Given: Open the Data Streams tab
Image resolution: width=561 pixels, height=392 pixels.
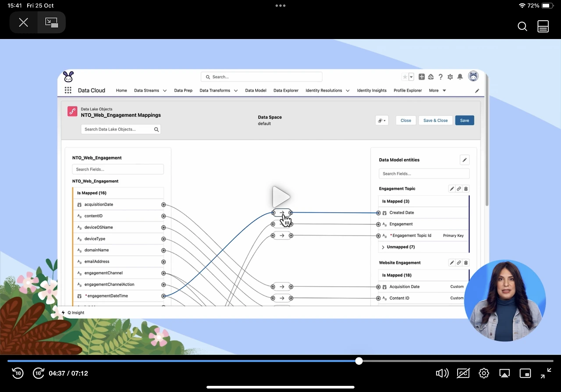Looking at the screenshot, I should 146,90.
